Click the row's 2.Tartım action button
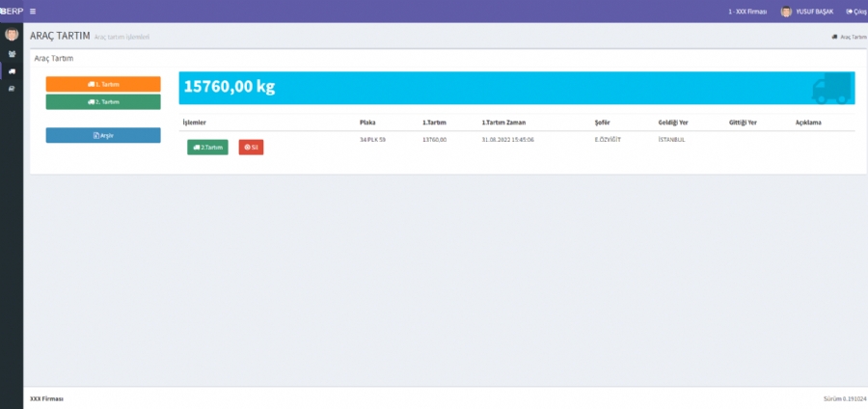Screen dimensions: 868x409 [x=207, y=148]
